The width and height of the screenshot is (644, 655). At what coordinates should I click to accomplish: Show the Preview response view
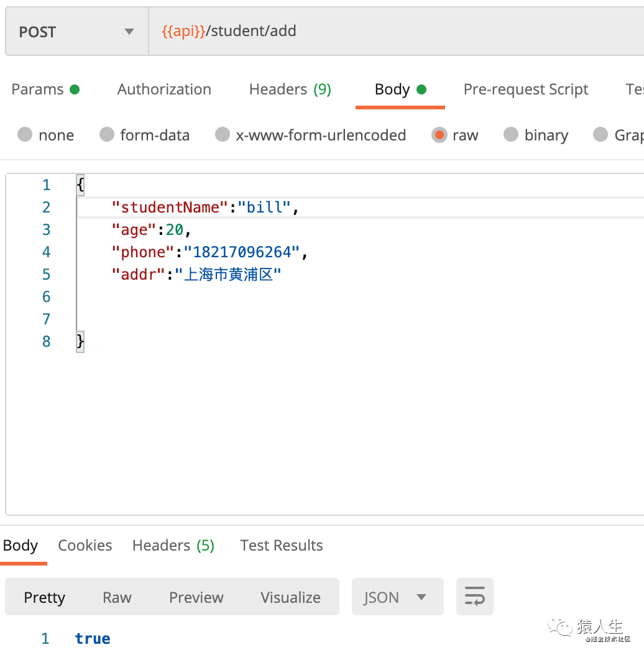click(196, 597)
